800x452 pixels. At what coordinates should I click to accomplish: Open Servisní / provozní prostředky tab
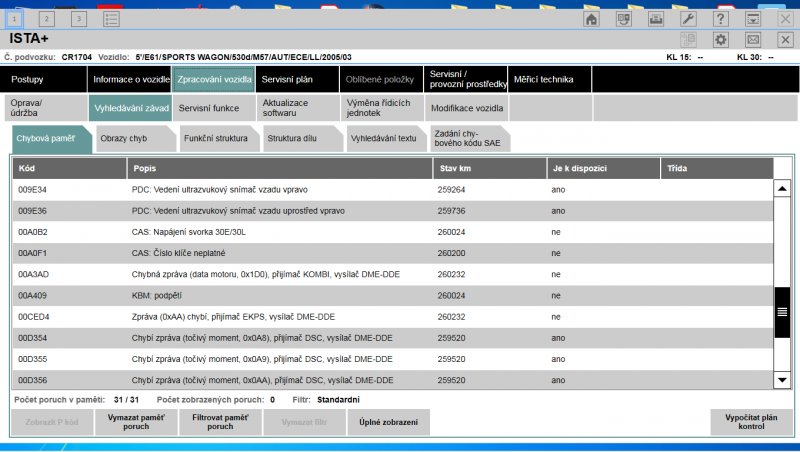coord(466,79)
